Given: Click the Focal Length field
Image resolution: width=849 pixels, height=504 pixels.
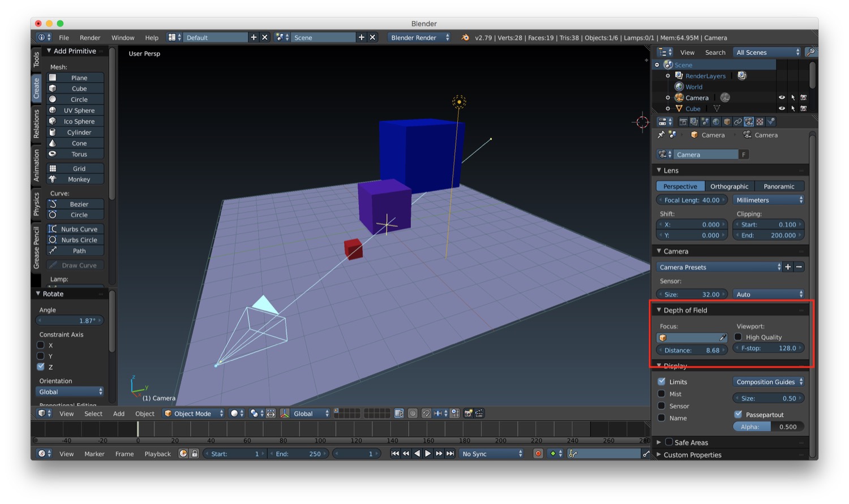Looking at the screenshot, I should (692, 200).
